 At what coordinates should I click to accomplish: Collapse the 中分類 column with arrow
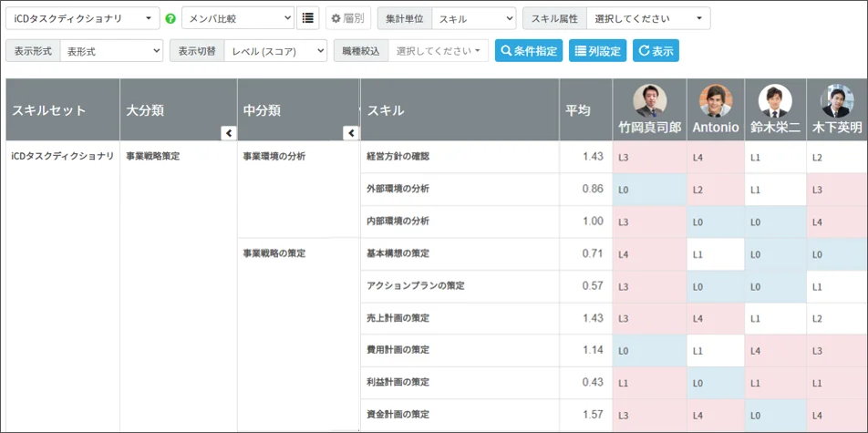[350, 133]
